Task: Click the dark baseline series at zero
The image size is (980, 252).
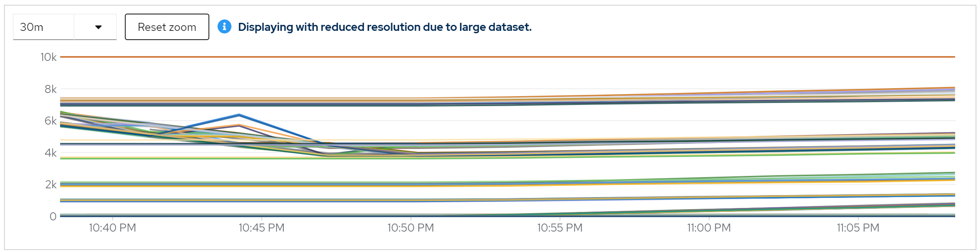Action: 320,216
